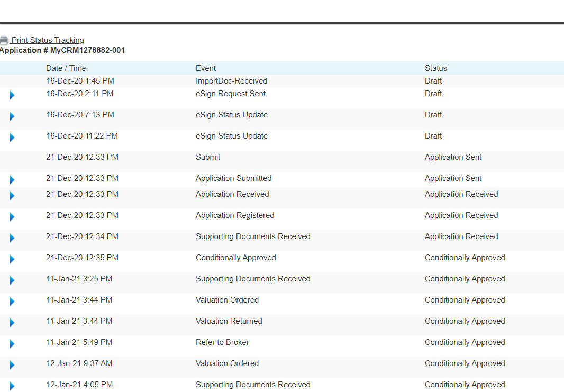Expand the eSign Request Sent row details

[11, 95]
